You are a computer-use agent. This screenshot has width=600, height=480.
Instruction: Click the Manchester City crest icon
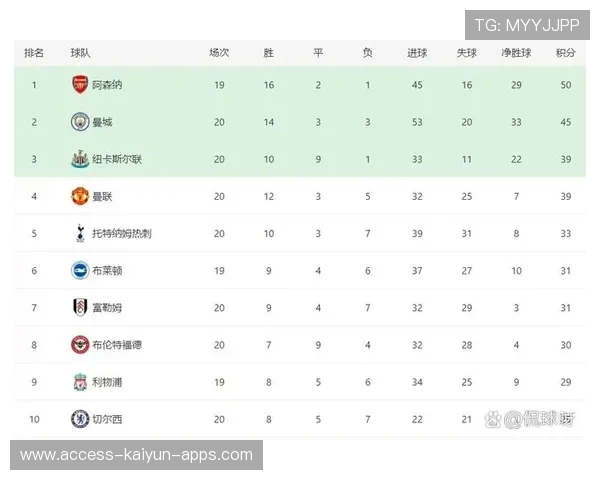(x=79, y=122)
